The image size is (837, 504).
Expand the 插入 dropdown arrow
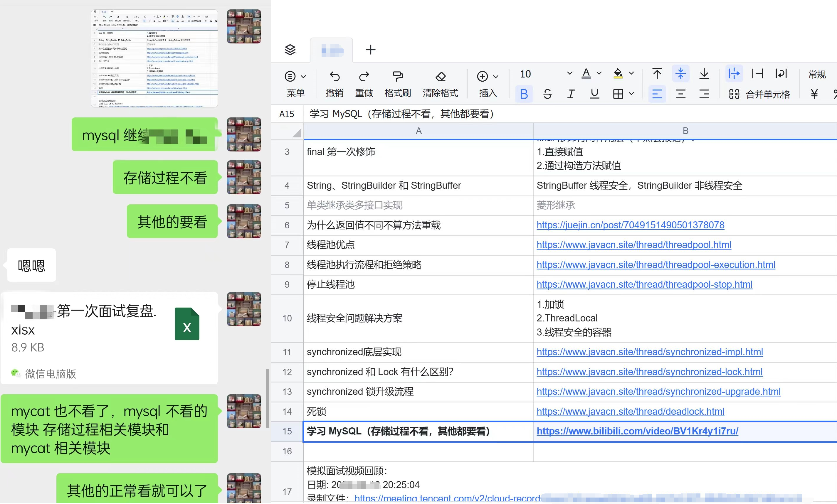[496, 76]
